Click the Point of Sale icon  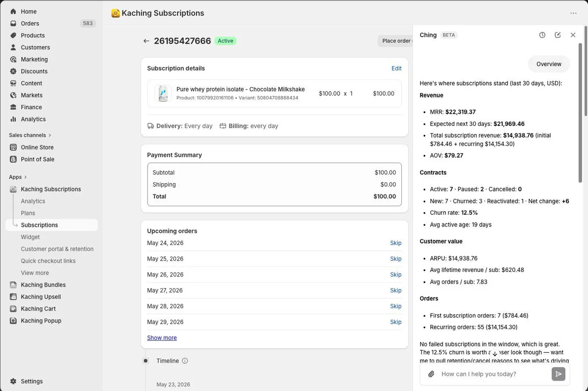pos(13,159)
